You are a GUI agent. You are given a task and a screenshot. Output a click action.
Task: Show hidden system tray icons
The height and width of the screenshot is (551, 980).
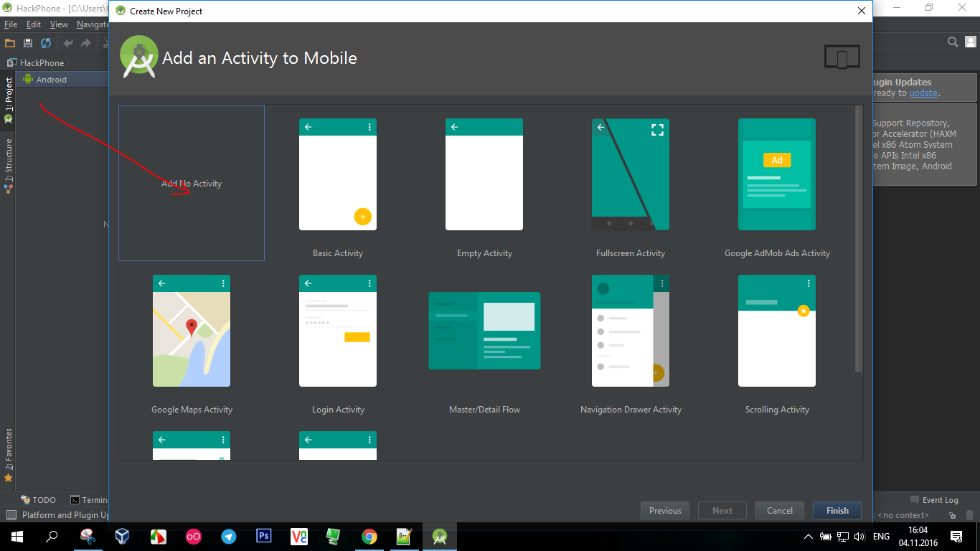pyautogui.click(x=809, y=537)
